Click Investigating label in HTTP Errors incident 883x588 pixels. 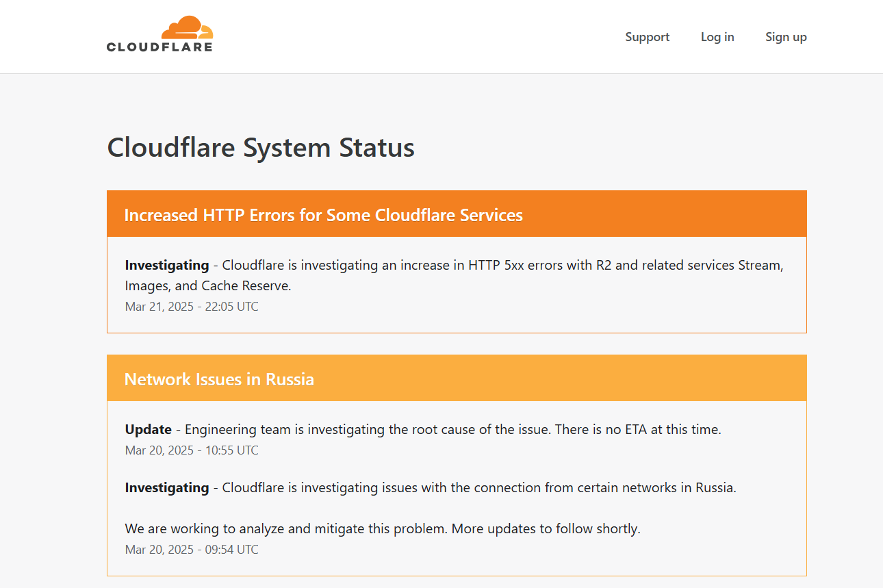pyautogui.click(x=167, y=266)
